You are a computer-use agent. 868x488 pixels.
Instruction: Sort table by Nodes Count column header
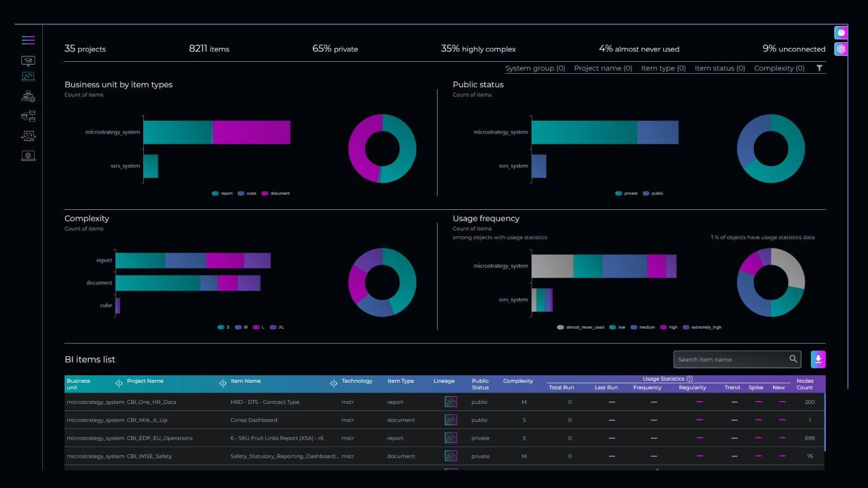pyautogui.click(x=805, y=384)
